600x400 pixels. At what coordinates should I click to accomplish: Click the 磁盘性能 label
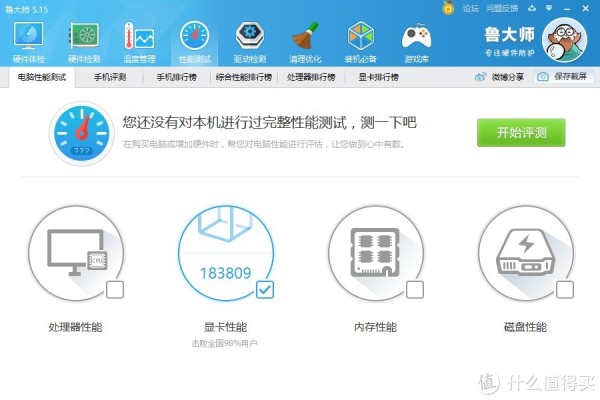(525, 327)
